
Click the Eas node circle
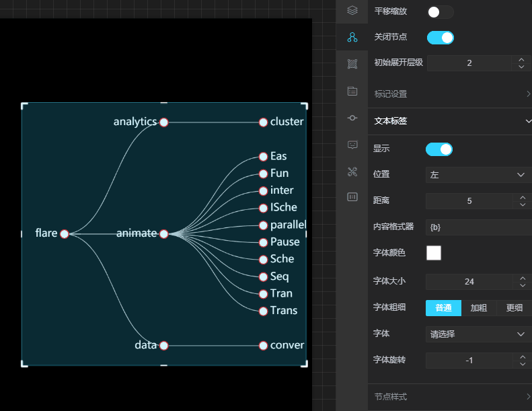[263, 157]
